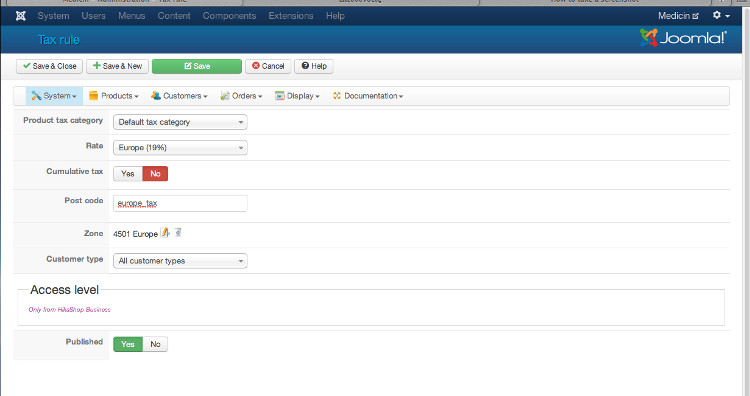
Task: Open the Help menu in the top bar
Action: [x=335, y=16]
